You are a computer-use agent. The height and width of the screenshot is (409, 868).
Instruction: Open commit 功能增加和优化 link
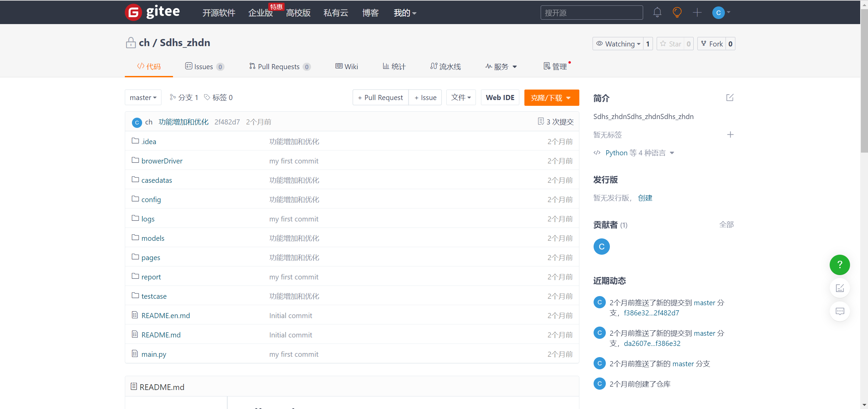tap(184, 122)
